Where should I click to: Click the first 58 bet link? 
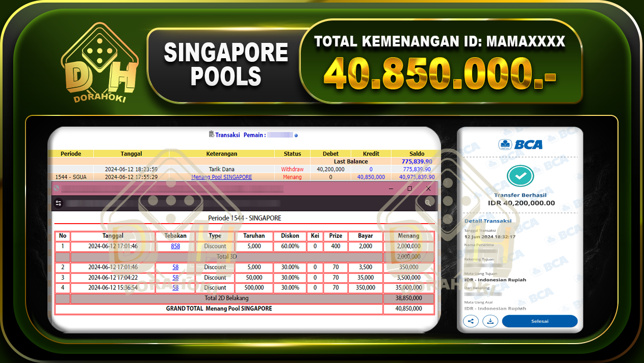click(x=175, y=267)
